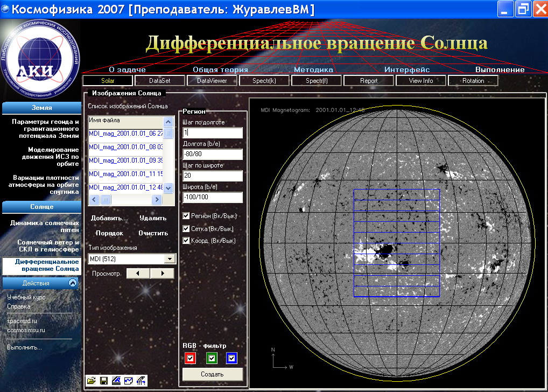The height and width of the screenshot is (392, 548).
Task: Switch to the DataViewer tab
Action: [212, 81]
